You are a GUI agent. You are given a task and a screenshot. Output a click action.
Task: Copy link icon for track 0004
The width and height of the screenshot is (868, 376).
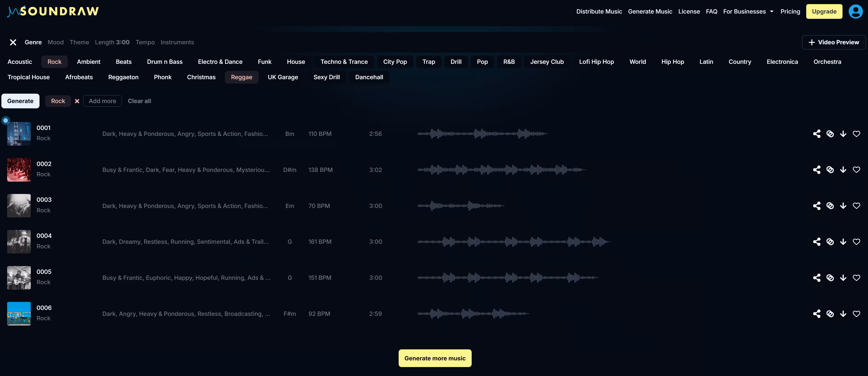pyautogui.click(x=830, y=242)
